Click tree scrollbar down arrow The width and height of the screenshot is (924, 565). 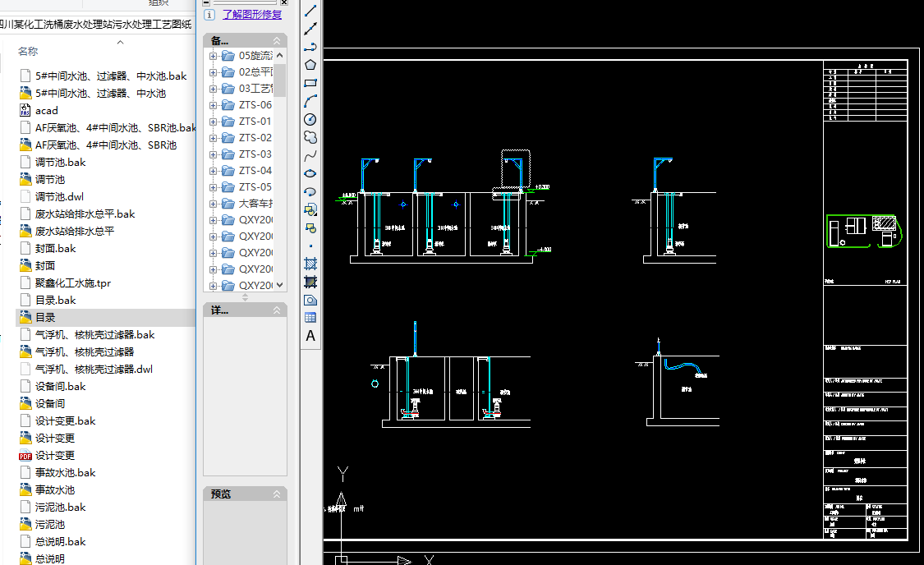point(280,285)
